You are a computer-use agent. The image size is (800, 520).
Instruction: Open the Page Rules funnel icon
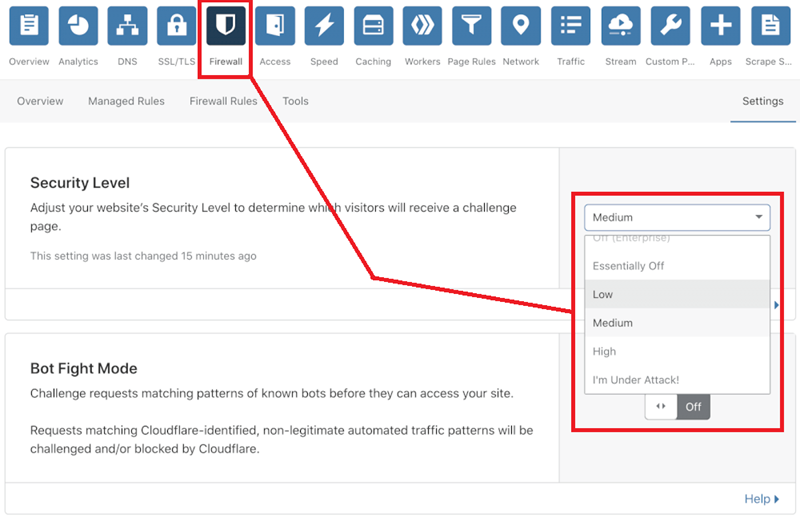pyautogui.click(x=471, y=26)
